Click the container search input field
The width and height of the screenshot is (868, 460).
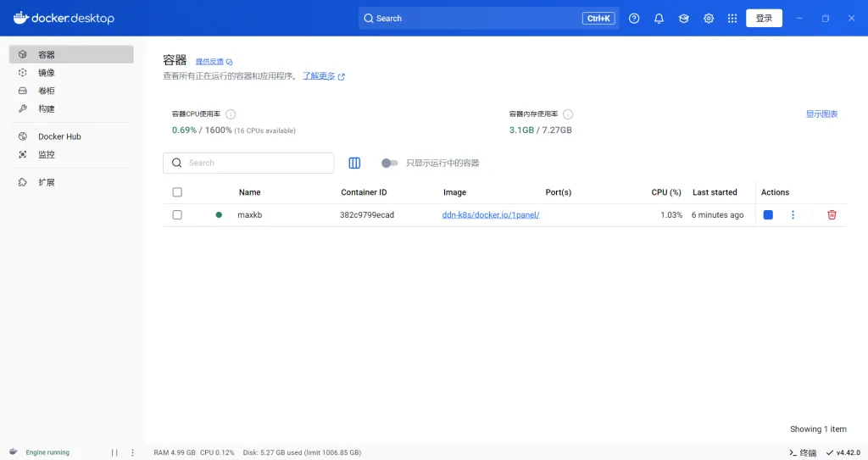(254, 163)
